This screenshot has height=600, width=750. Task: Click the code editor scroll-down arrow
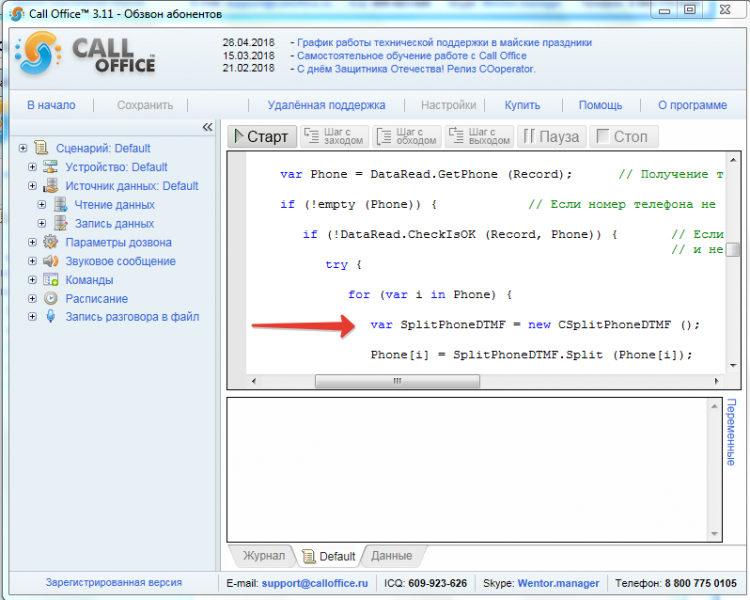point(733,366)
